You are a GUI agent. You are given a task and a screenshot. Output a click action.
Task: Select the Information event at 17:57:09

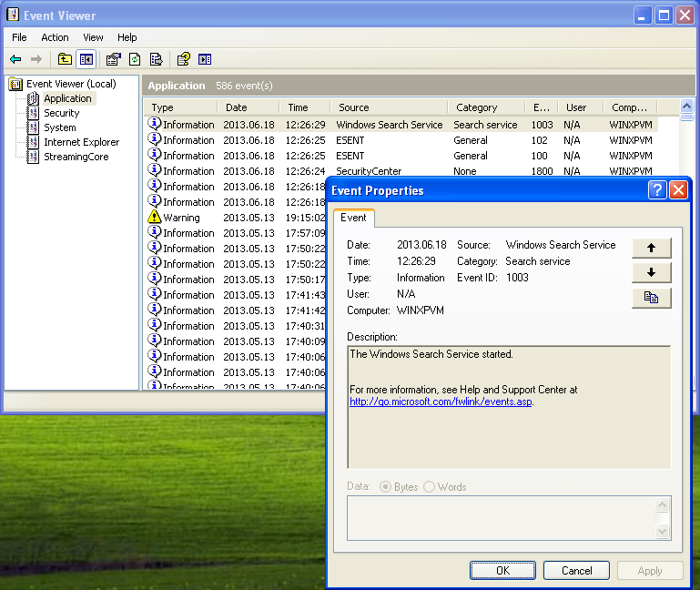[237, 233]
